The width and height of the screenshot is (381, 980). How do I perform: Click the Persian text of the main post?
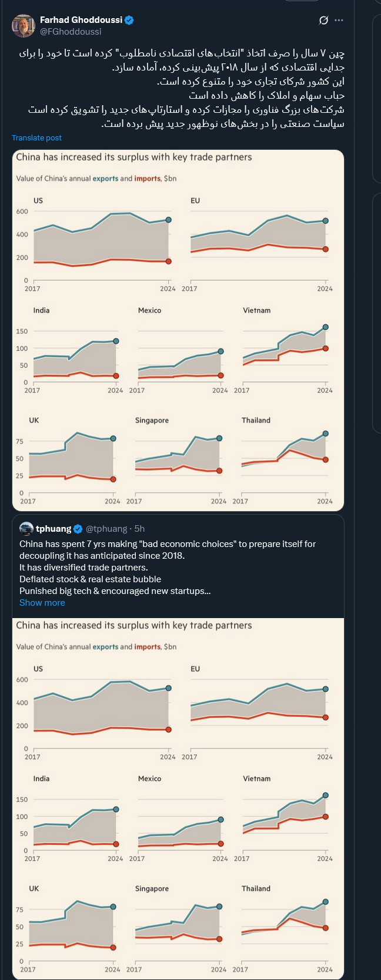point(182,88)
